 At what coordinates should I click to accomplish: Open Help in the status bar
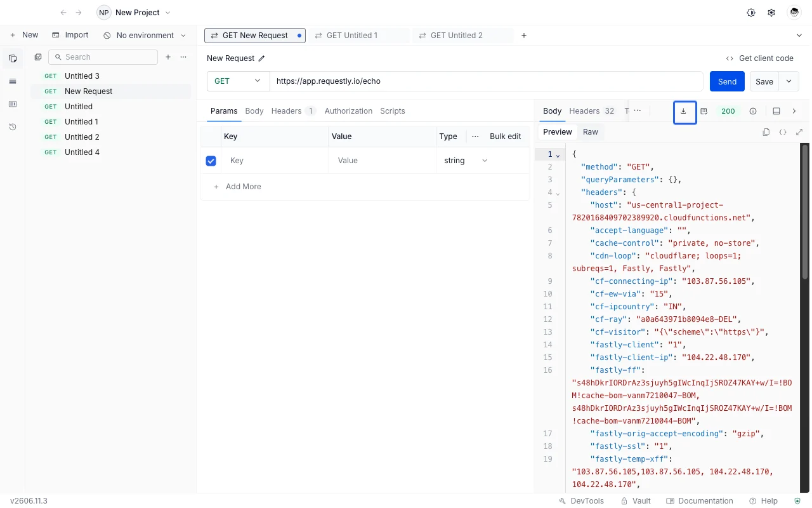(763, 501)
